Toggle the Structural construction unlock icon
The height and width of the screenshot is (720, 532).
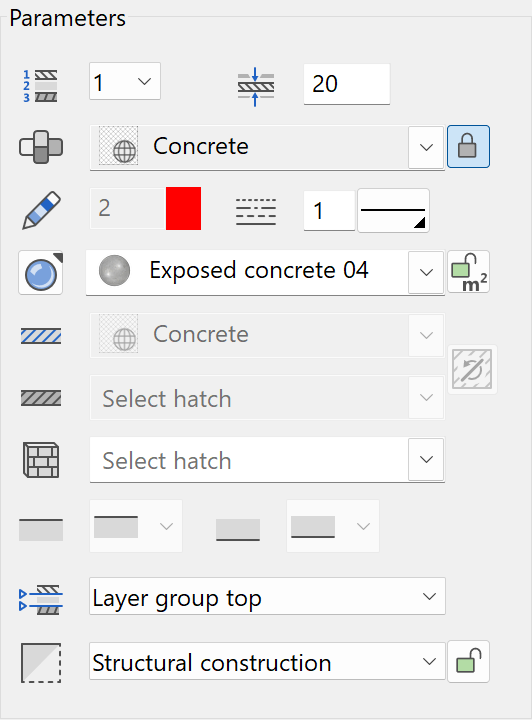(468, 662)
